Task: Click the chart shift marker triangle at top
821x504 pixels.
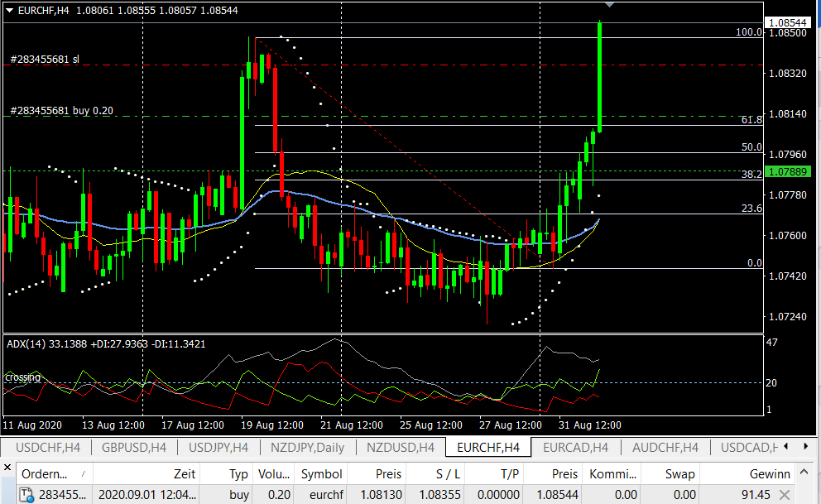Action: [609, 5]
